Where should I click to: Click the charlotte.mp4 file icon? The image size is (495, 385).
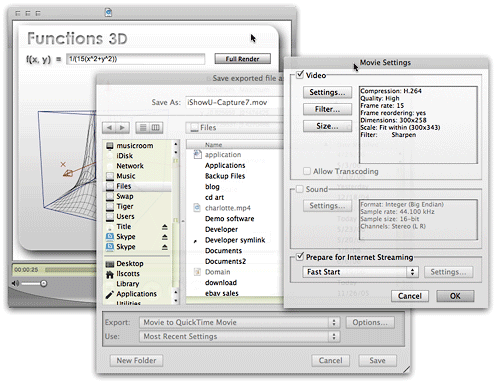click(x=197, y=208)
